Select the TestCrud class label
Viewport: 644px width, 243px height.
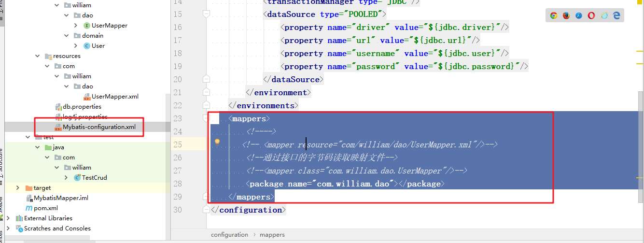95,178
